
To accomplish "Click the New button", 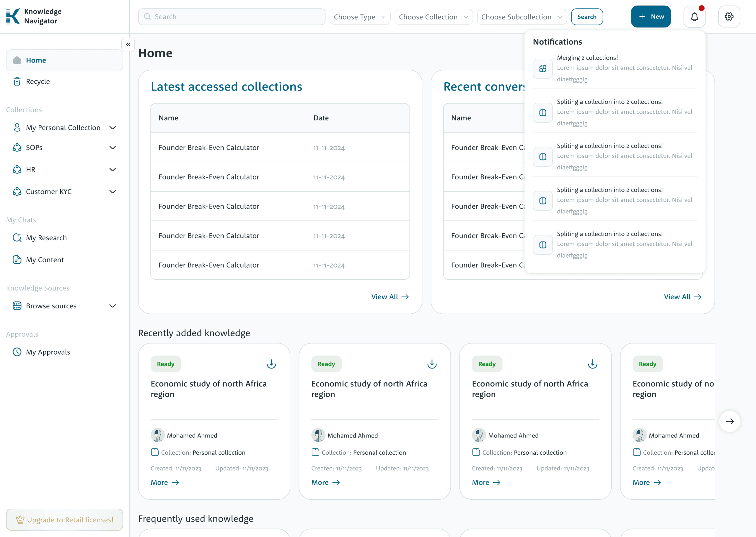I will click(x=651, y=17).
